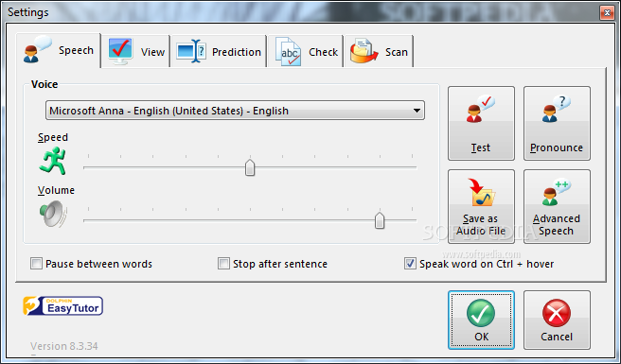The image size is (621, 364).
Task: Click the speaker volume icon
Action: (x=53, y=214)
